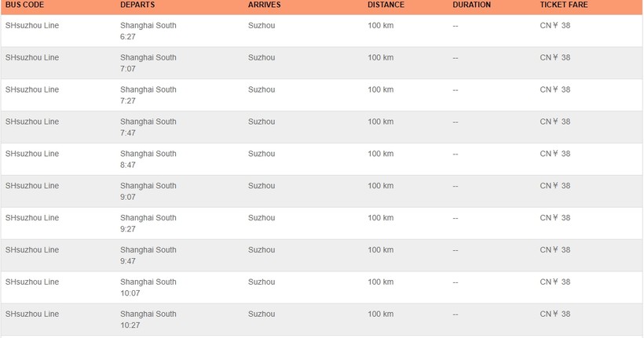644x338 pixels.
Task: Pick the Shanghai South 10:27 departure
Action: pos(148,319)
